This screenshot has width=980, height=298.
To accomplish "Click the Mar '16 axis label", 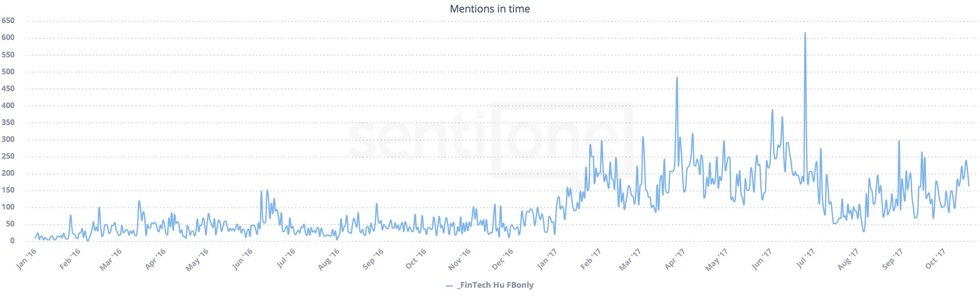I will (x=111, y=259).
